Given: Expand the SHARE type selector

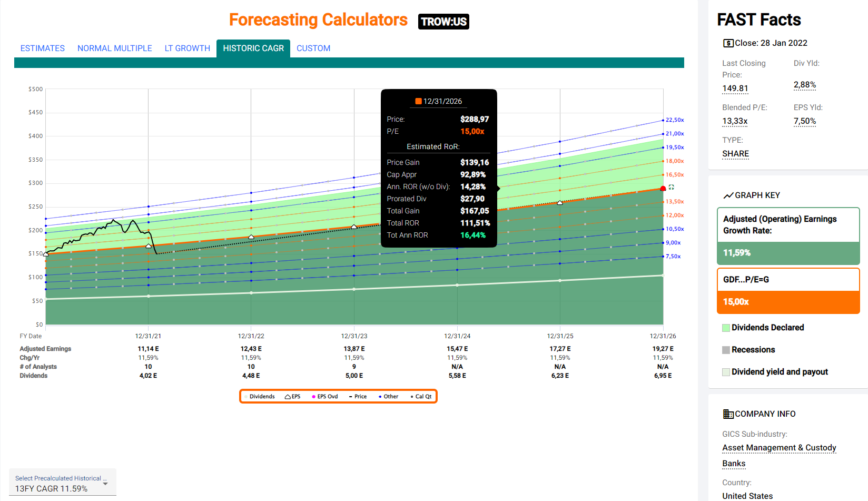Looking at the screenshot, I should tap(735, 154).
